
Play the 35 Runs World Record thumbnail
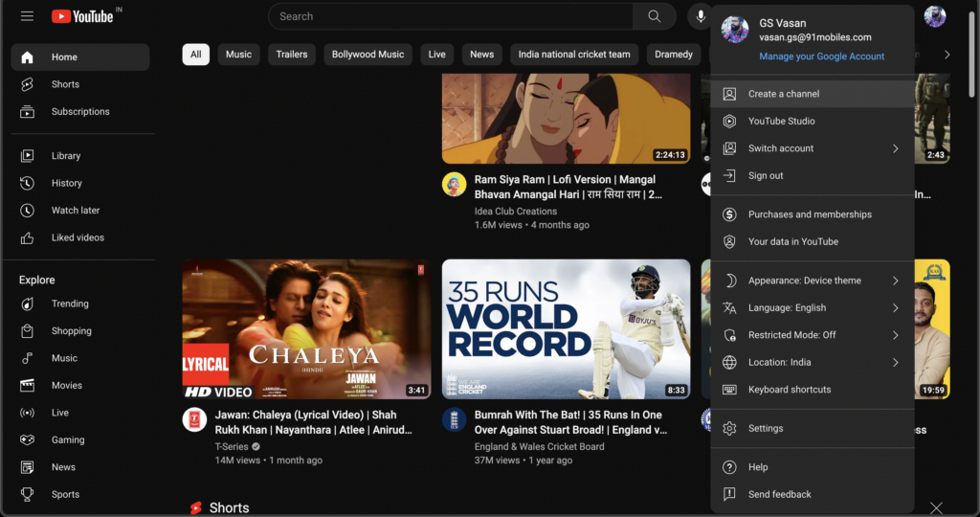click(567, 329)
